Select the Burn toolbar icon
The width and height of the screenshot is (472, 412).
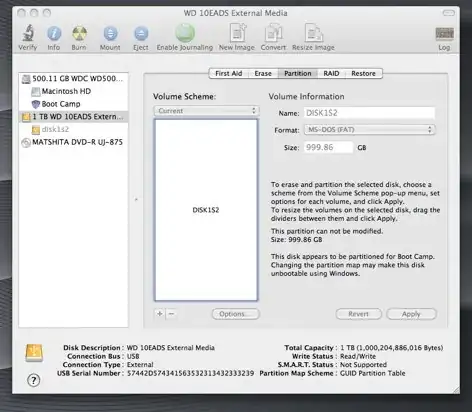pos(79,33)
